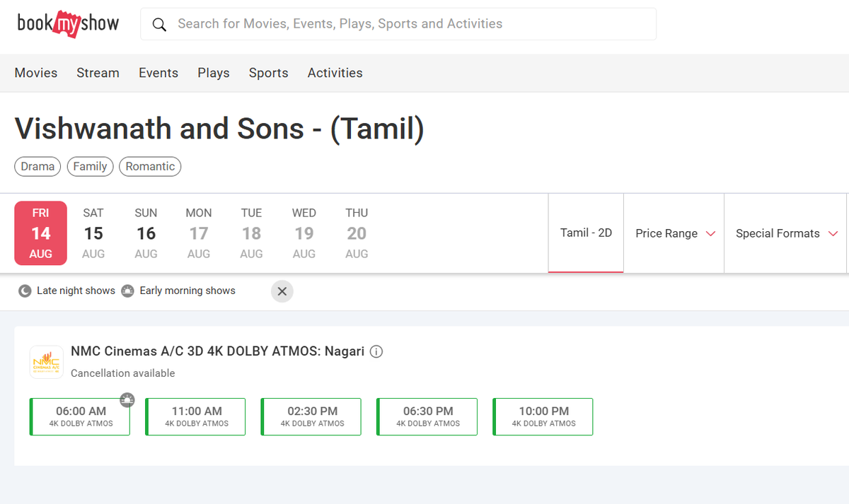
Task: Go to the Activities section
Action: pos(335,73)
